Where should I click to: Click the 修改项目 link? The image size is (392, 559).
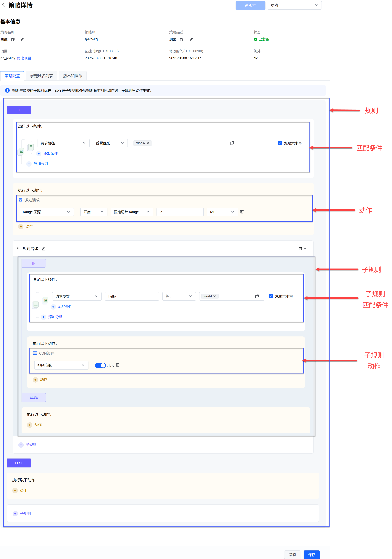[x=24, y=58]
